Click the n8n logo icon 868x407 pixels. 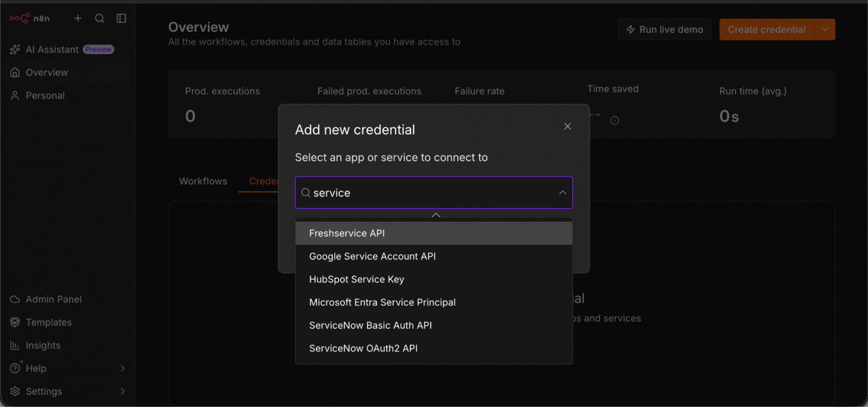point(19,18)
